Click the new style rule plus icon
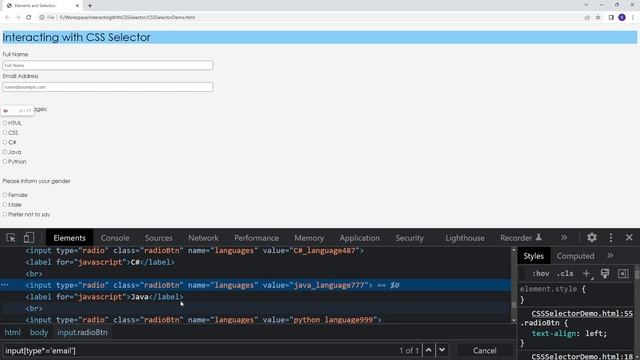The image size is (640, 360). [587, 273]
